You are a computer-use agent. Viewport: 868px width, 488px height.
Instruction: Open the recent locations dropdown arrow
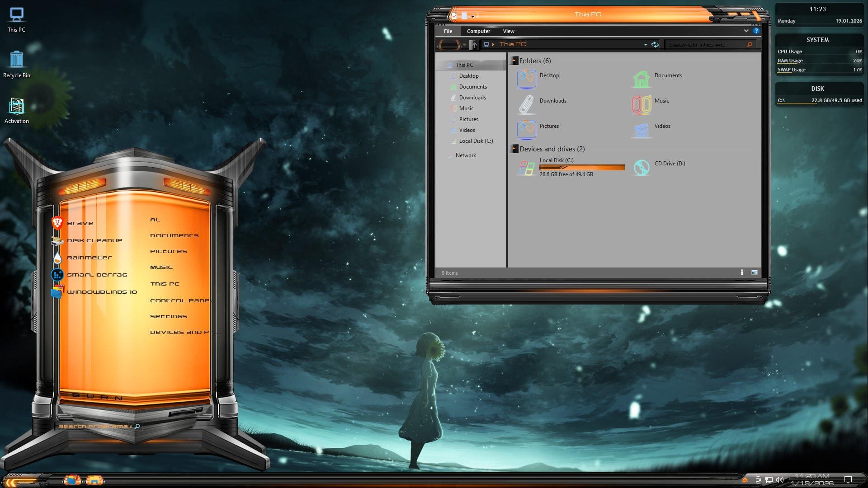464,45
